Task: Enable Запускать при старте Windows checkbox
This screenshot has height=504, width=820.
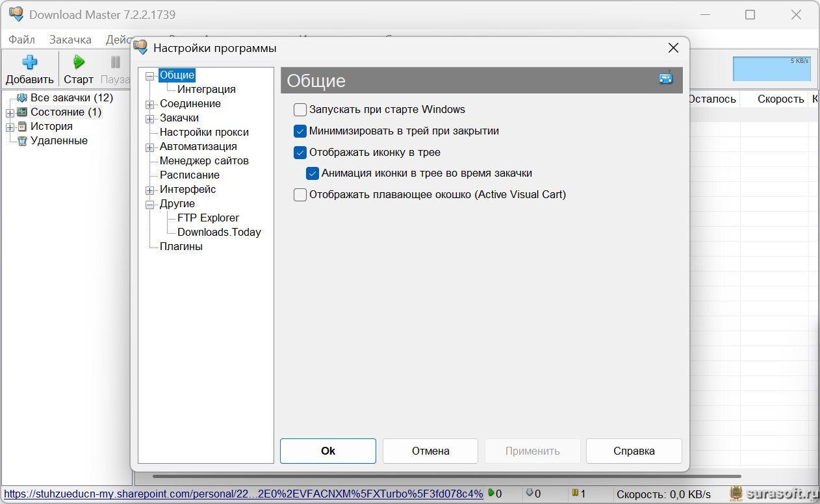Action: point(300,110)
